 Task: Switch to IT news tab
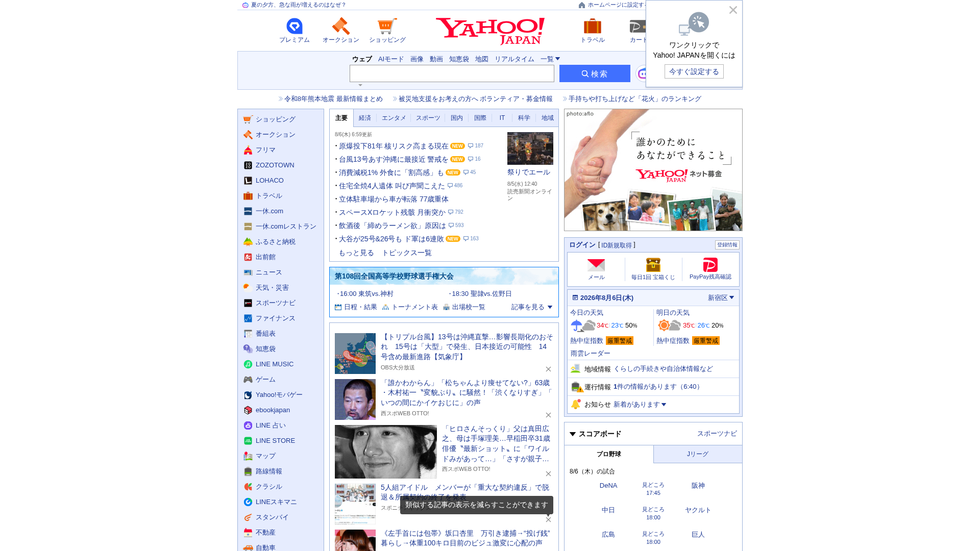click(502, 118)
